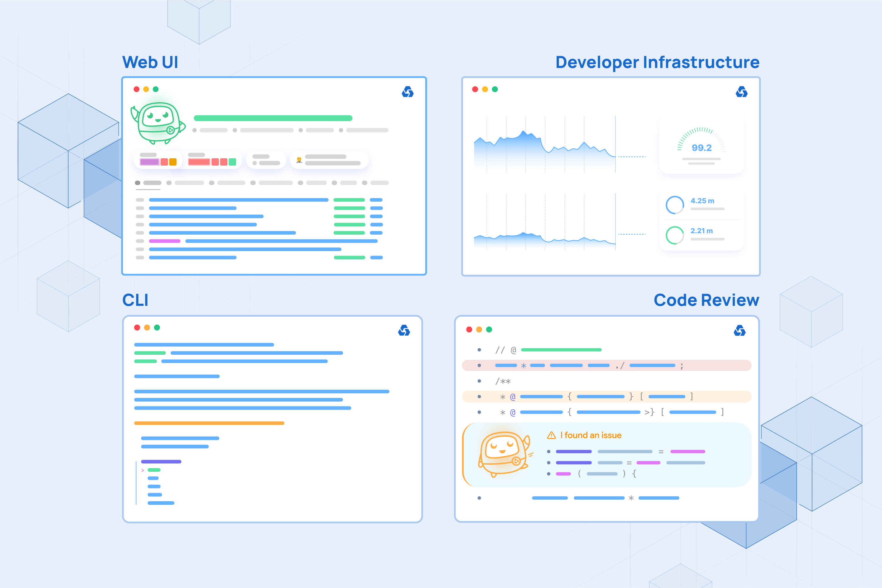Click the green circular gauge next to 2.21 m
882x588 pixels.
pos(675,235)
